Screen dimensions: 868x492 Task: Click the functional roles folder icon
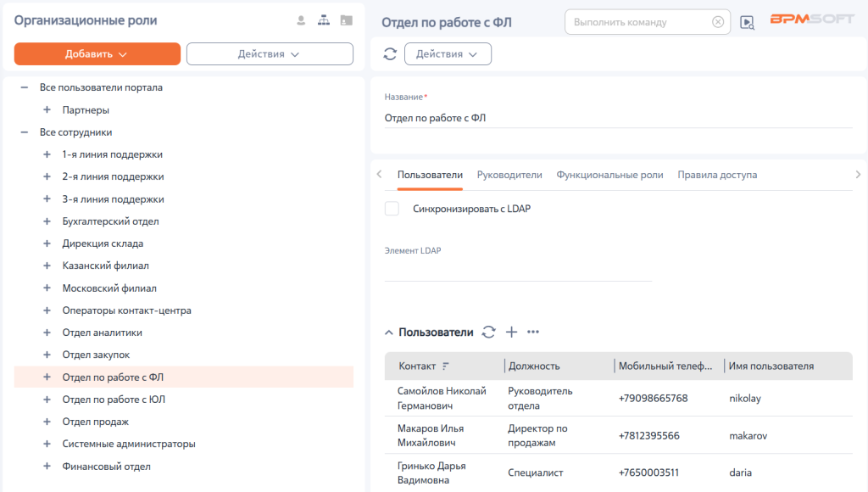click(x=347, y=20)
